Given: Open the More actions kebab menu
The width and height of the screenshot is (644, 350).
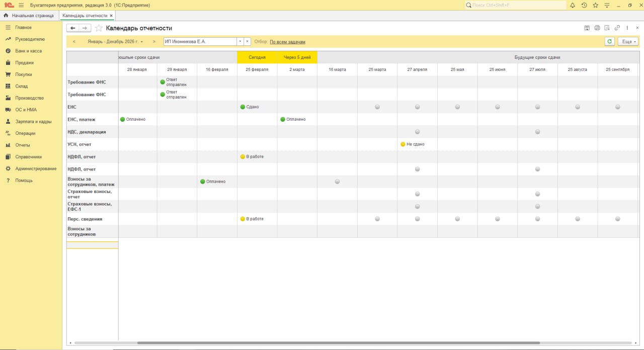Looking at the screenshot, I should coord(627,28).
